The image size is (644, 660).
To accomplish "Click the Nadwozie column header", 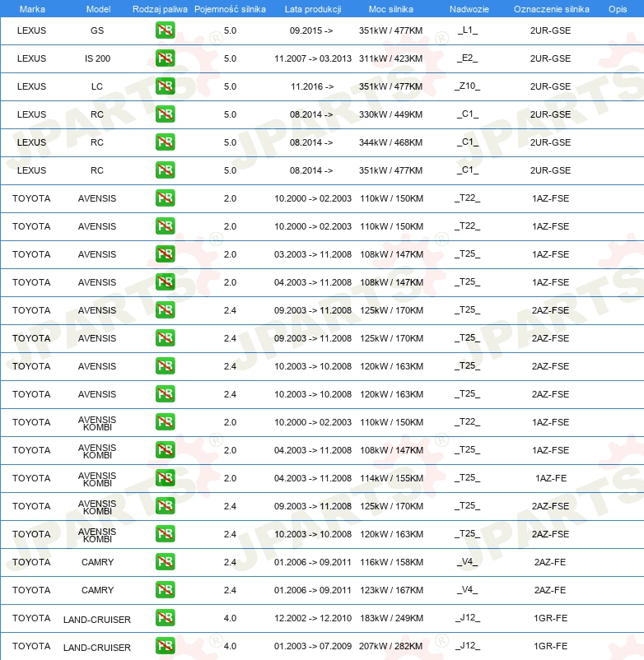I will 469,9.
